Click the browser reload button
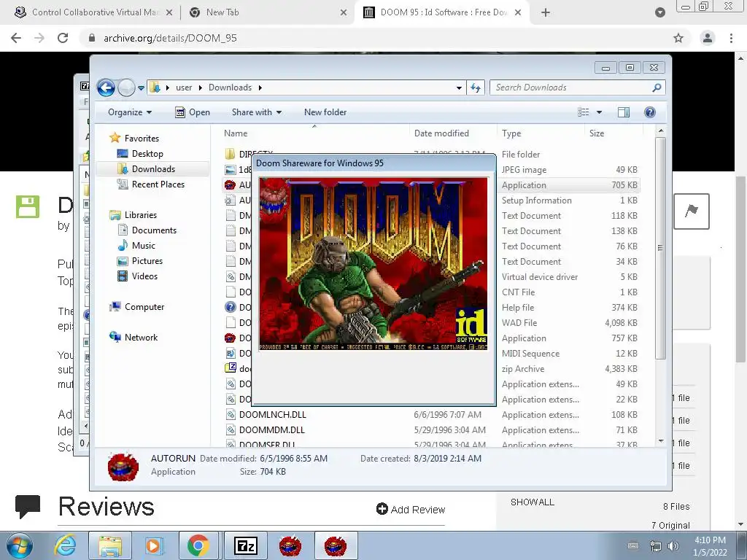This screenshot has width=747, height=560. 63,38
